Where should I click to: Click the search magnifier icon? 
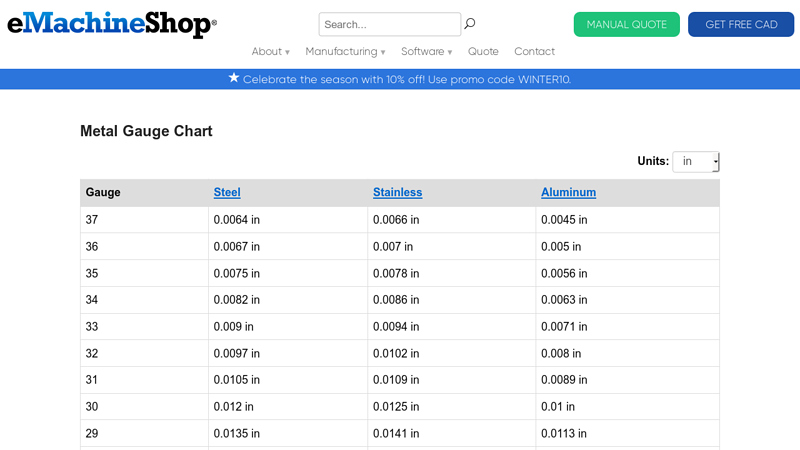470,24
